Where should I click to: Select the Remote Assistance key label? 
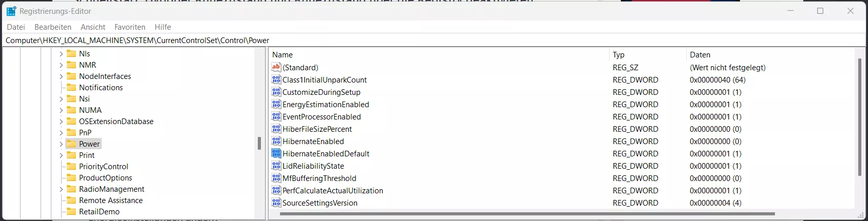pyautogui.click(x=111, y=200)
